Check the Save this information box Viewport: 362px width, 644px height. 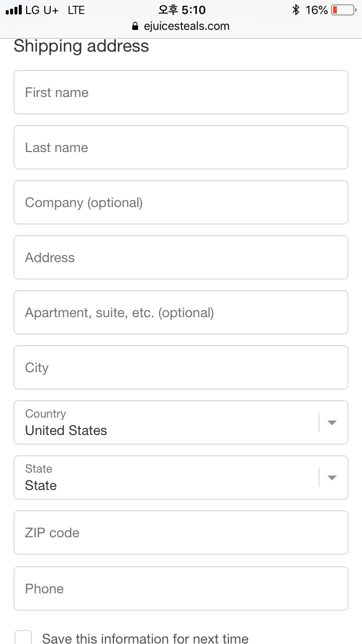pyautogui.click(x=23, y=637)
